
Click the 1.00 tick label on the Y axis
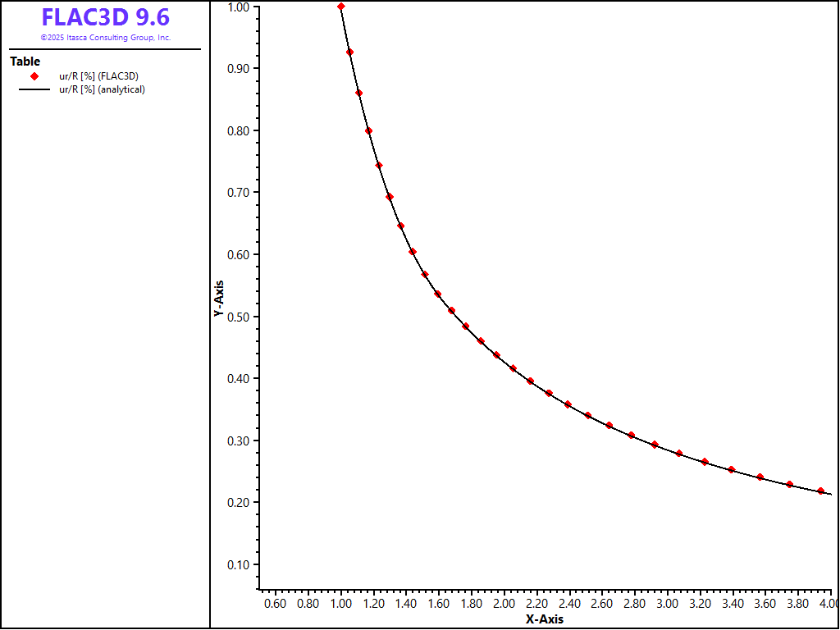coord(238,7)
